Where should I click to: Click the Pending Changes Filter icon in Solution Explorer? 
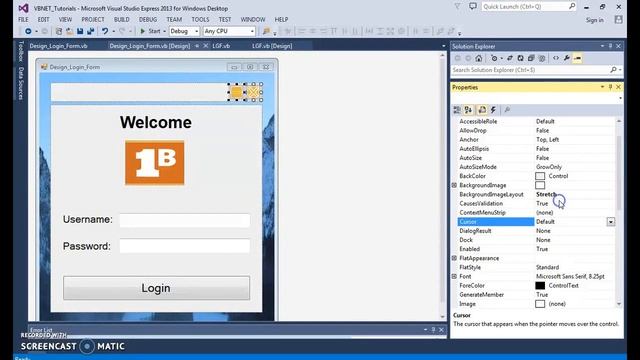click(494, 58)
